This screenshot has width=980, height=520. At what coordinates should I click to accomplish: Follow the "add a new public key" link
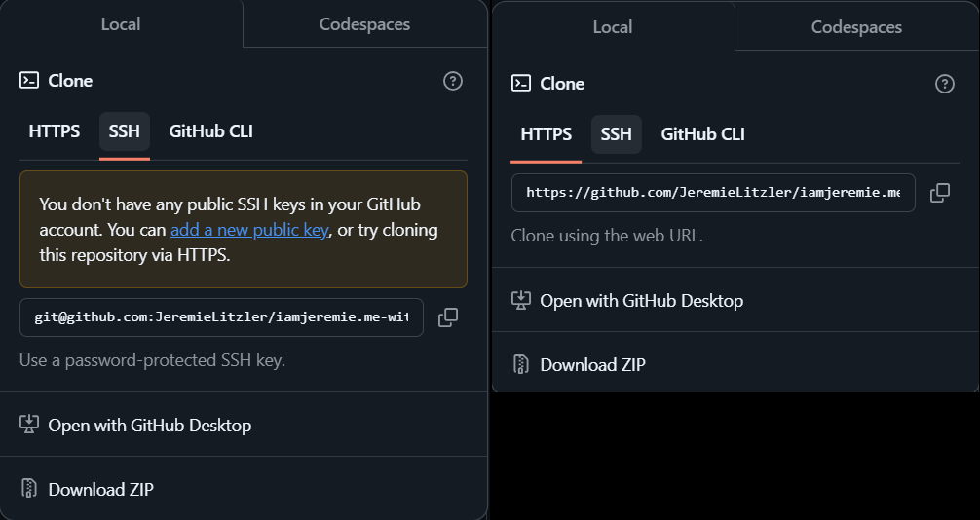[249, 231]
